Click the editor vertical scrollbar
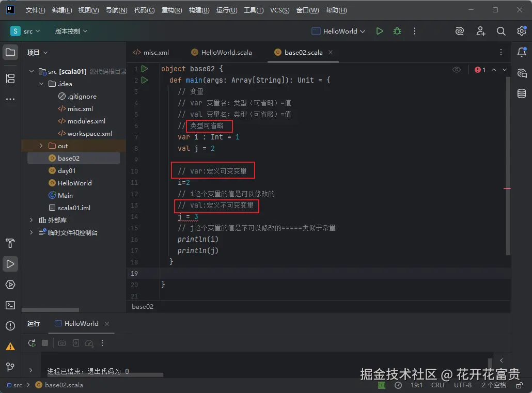Viewport: 532px width, 393px height. click(x=508, y=166)
